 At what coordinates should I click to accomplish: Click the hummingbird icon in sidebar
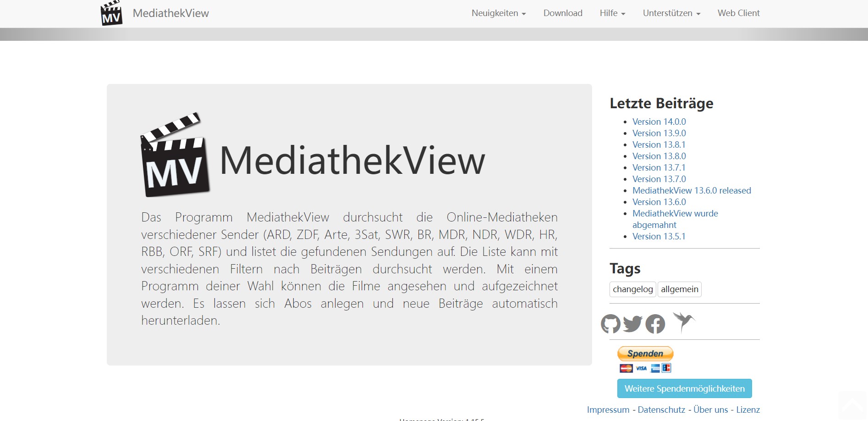tap(684, 322)
